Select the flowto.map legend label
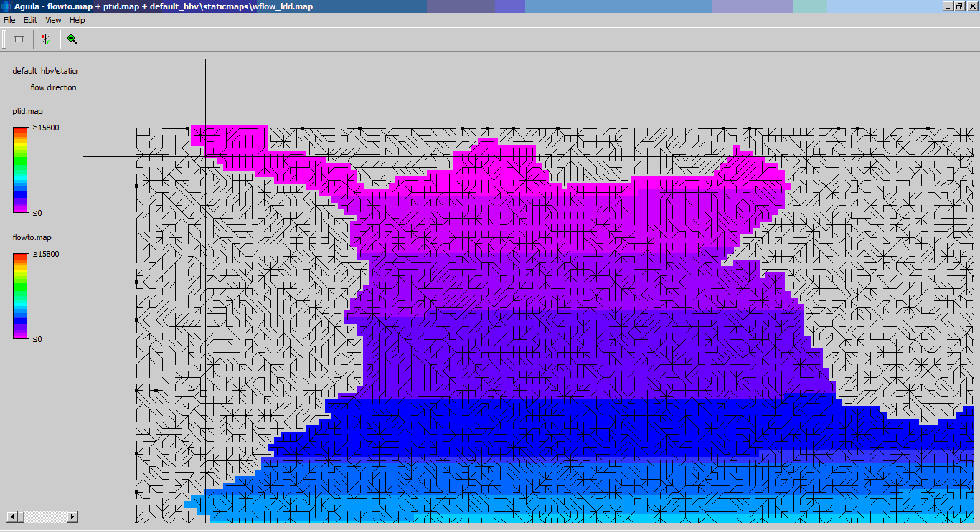Image resolution: width=980 pixels, height=532 pixels. [31, 237]
